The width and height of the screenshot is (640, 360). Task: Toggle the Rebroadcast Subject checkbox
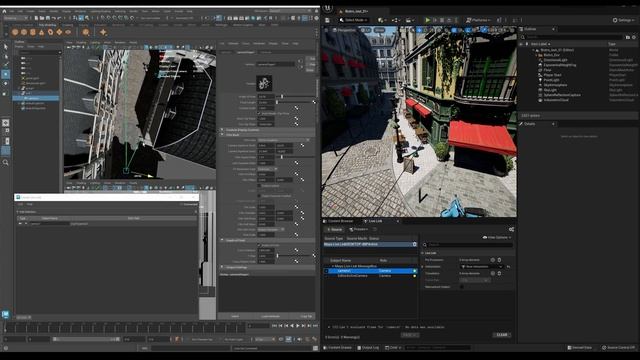coord(462,287)
